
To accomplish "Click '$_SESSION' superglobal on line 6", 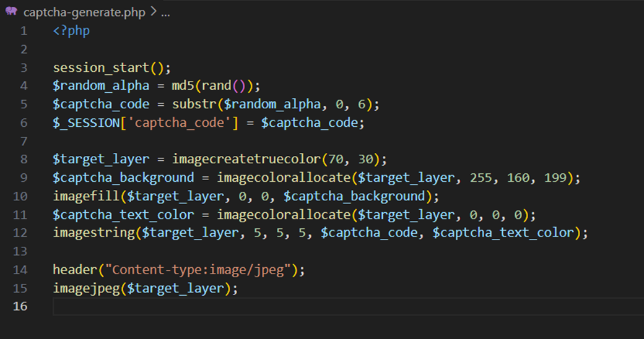I will point(86,122).
